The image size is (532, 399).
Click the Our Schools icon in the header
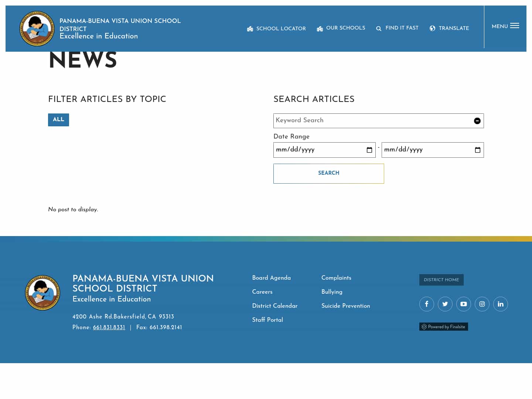point(320,28)
